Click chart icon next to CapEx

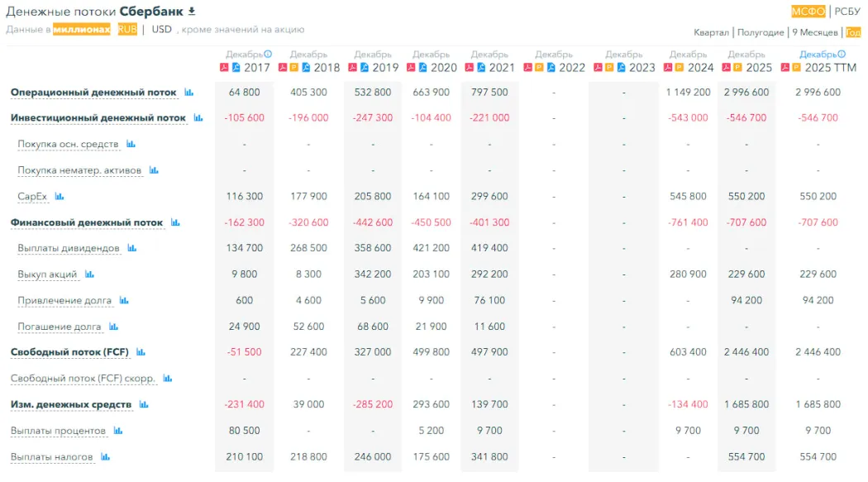60,197
